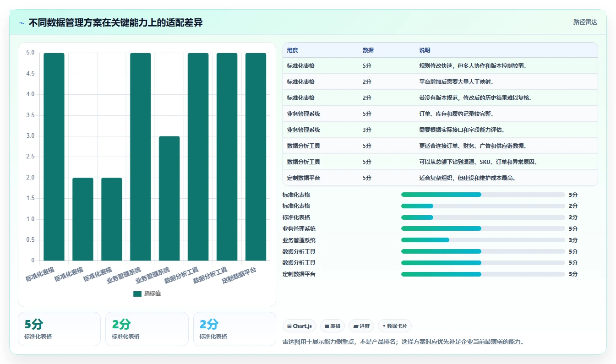
Task: Open the bright green 2分 card
Action: 147,329
